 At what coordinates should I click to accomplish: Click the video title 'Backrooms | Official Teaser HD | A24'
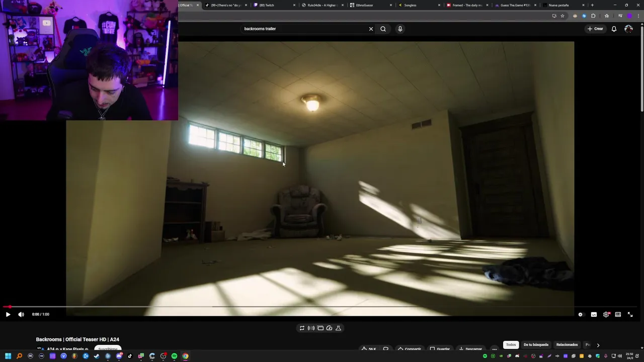77,339
